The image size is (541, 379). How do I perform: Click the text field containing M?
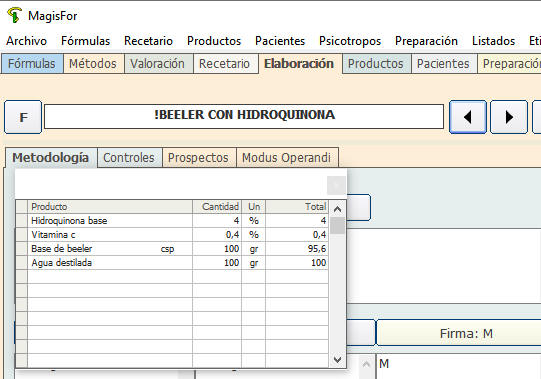pyautogui.click(x=459, y=366)
